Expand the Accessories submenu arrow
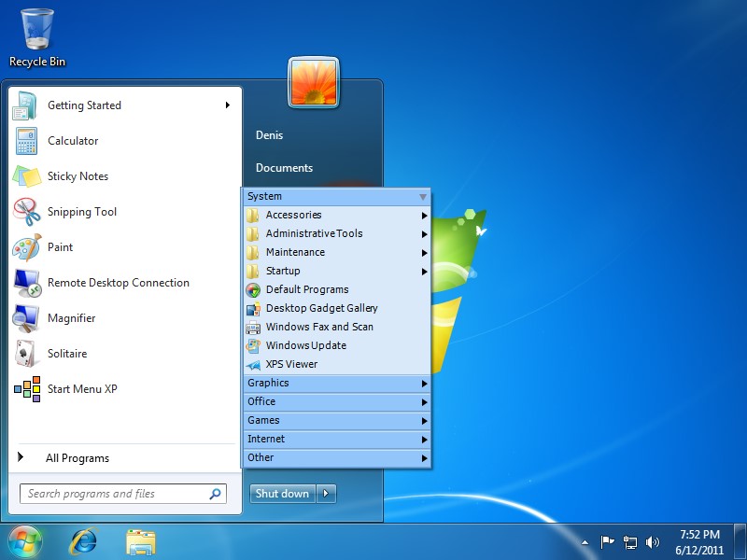747x560 pixels. (424, 216)
